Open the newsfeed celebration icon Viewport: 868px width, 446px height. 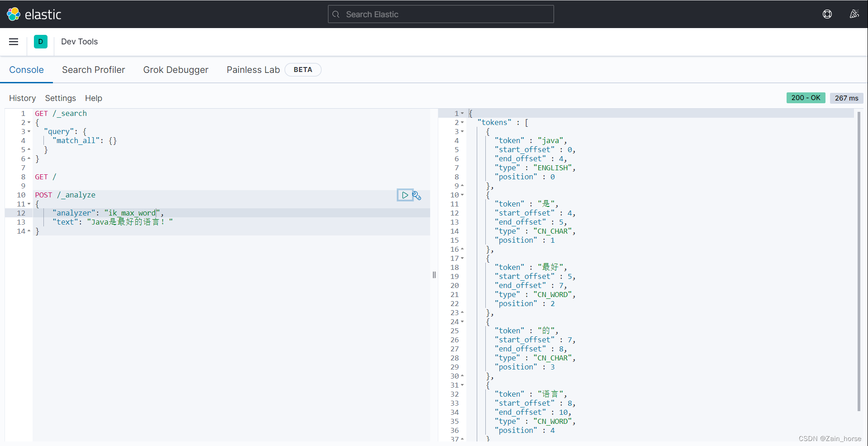(854, 14)
